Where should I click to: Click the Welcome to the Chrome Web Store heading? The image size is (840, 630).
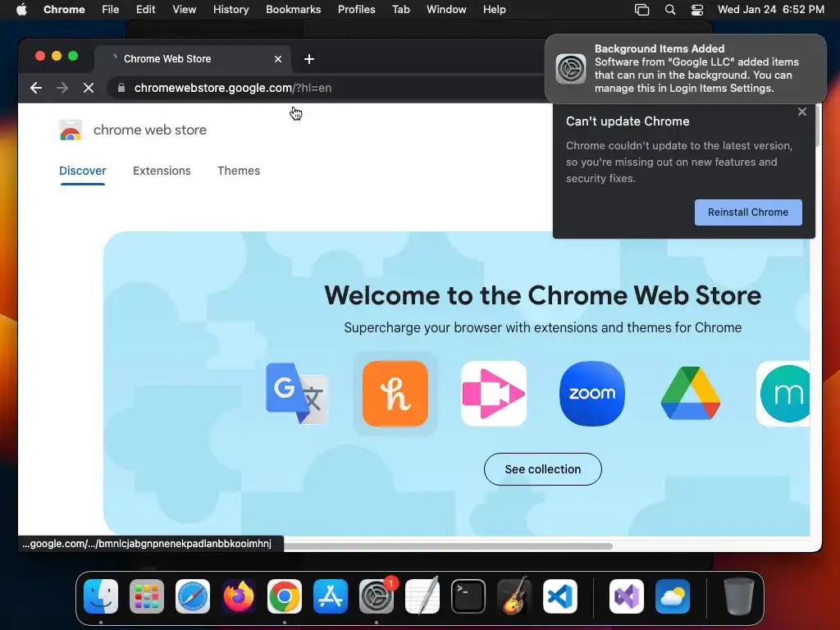point(543,295)
